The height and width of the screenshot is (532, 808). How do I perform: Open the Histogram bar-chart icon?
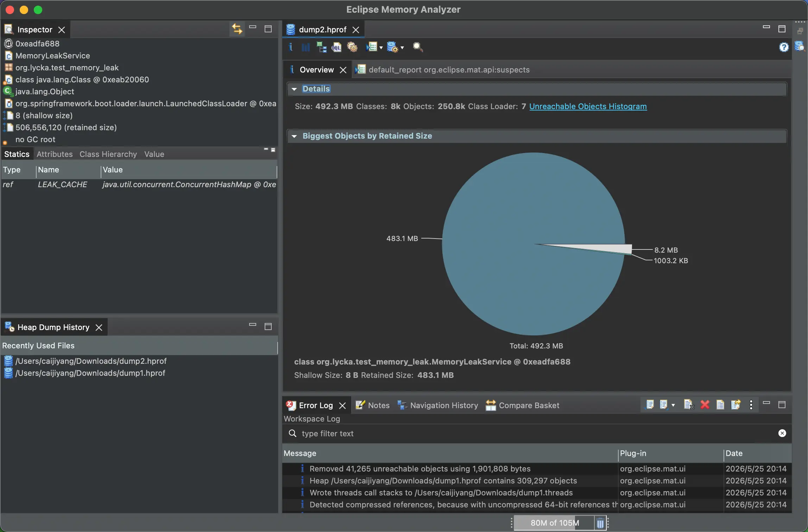(x=306, y=47)
